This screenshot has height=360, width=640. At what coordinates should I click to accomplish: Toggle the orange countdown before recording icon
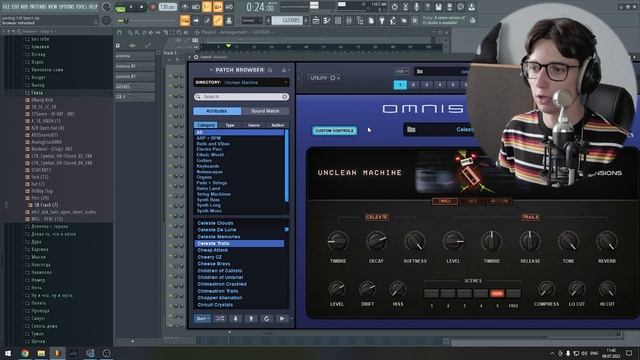coord(207,7)
